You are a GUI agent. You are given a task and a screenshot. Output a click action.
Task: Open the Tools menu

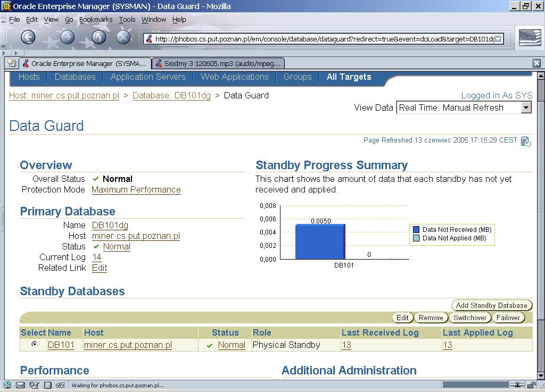click(x=127, y=20)
